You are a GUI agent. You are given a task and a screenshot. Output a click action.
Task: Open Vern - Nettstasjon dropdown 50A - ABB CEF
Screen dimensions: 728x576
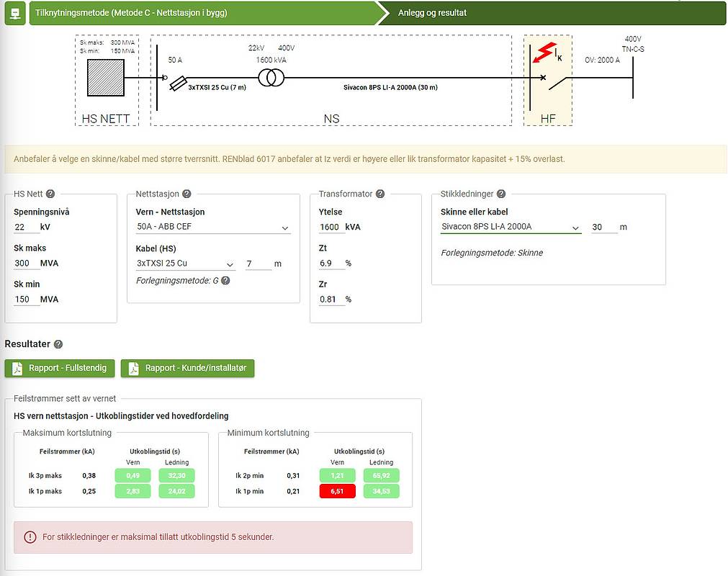point(213,227)
